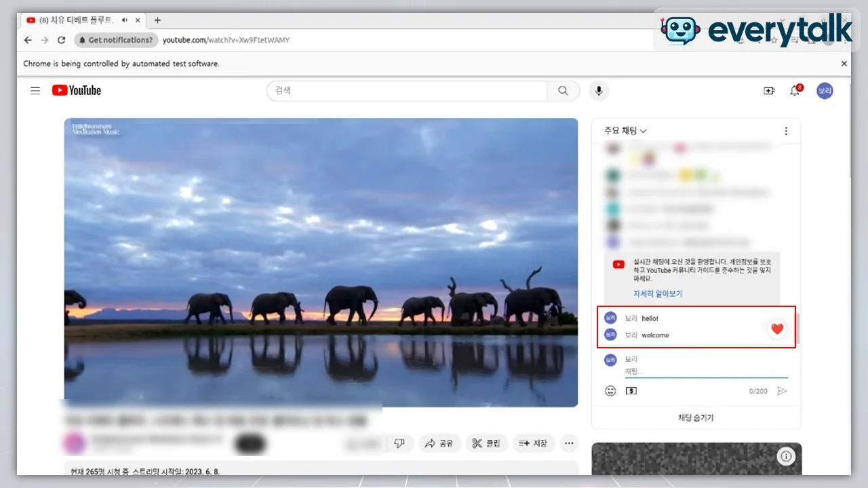This screenshot has height=488, width=868.
Task: Click the browser back arrow
Action: (28, 40)
